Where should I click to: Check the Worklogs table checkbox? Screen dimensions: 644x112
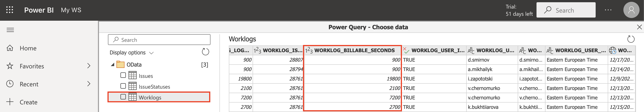pyautogui.click(x=123, y=97)
